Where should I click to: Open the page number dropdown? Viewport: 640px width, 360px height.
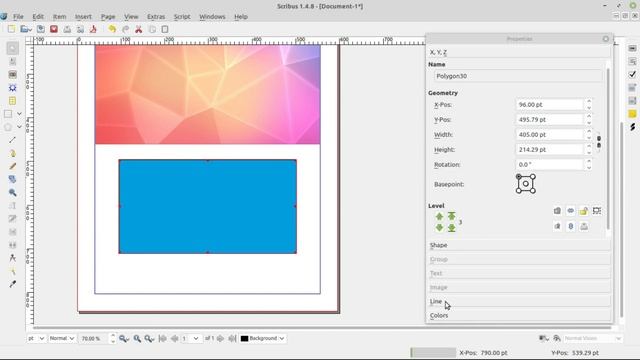[191, 338]
